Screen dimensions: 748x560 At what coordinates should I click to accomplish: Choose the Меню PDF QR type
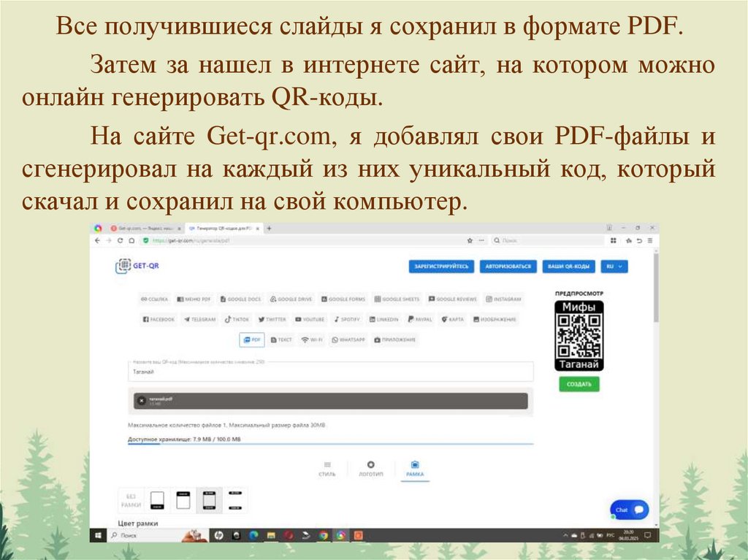[x=194, y=299]
